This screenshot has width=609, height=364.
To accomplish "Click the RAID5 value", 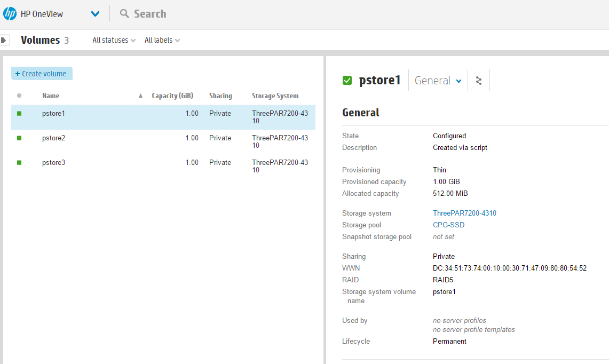I will (x=443, y=280).
